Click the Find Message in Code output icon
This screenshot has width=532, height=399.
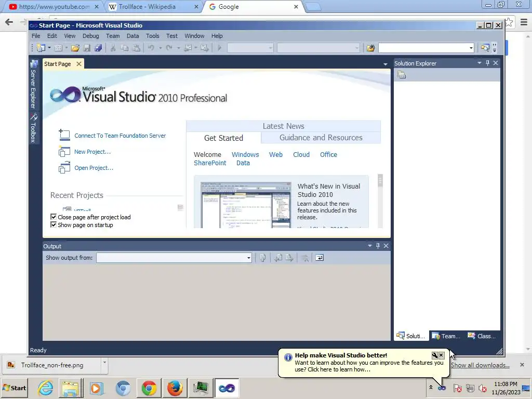coord(262,258)
